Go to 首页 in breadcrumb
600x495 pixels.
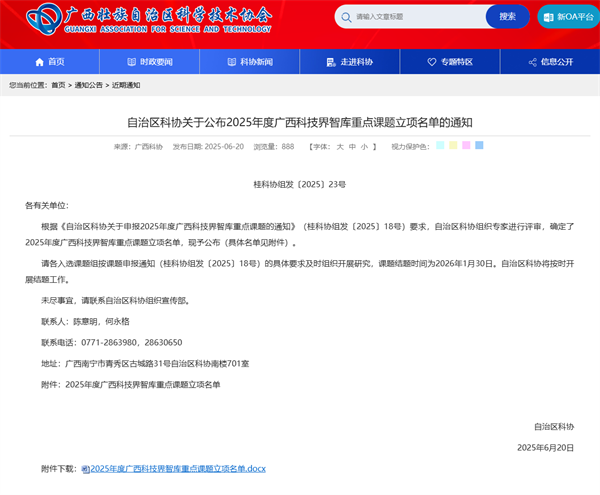point(59,85)
